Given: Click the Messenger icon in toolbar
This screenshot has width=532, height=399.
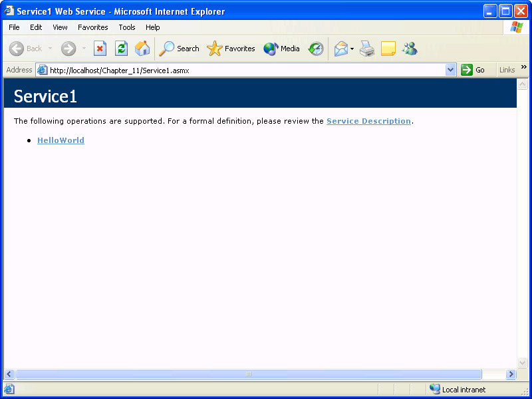Looking at the screenshot, I should 410,49.
